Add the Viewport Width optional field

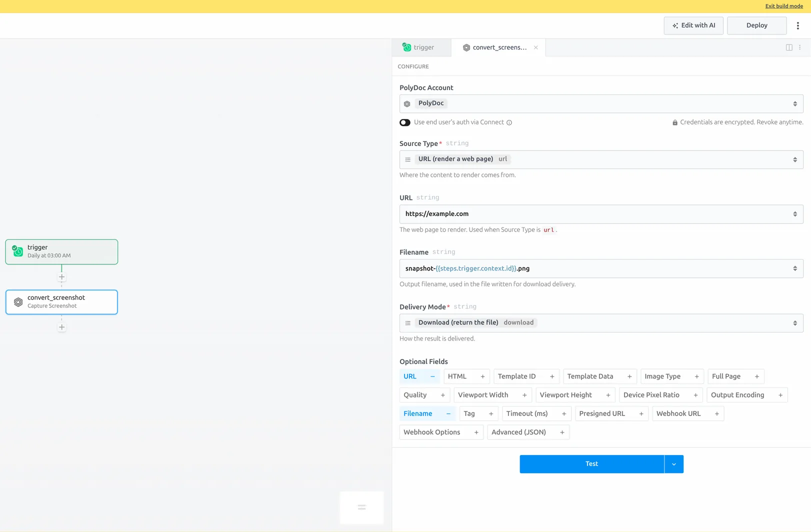click(524, 395)
